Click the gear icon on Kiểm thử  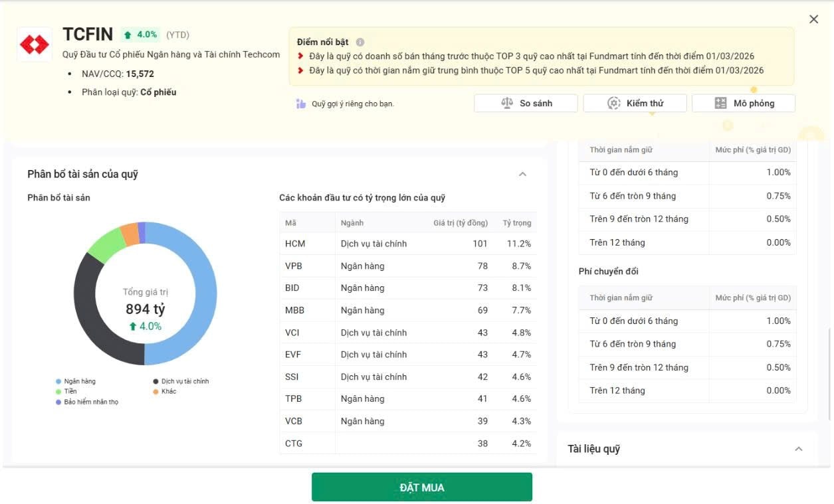pyautogui.click(x=613, y=103)
